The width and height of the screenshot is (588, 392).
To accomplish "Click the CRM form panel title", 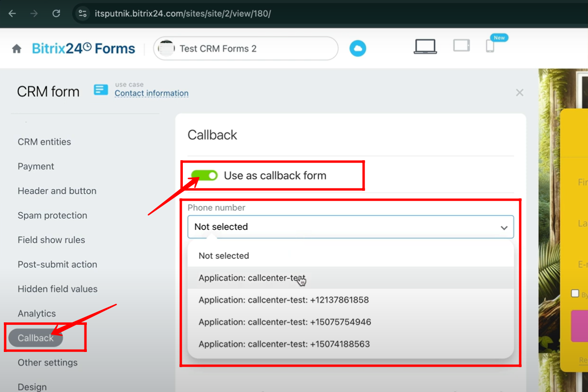I will pyautogui.click(x=48, y=92).
